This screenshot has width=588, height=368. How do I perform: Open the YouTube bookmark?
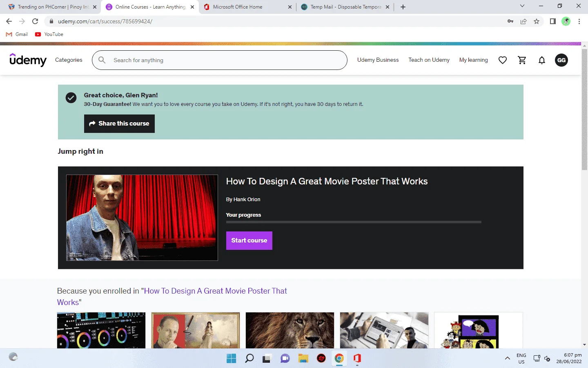[49, 34]
